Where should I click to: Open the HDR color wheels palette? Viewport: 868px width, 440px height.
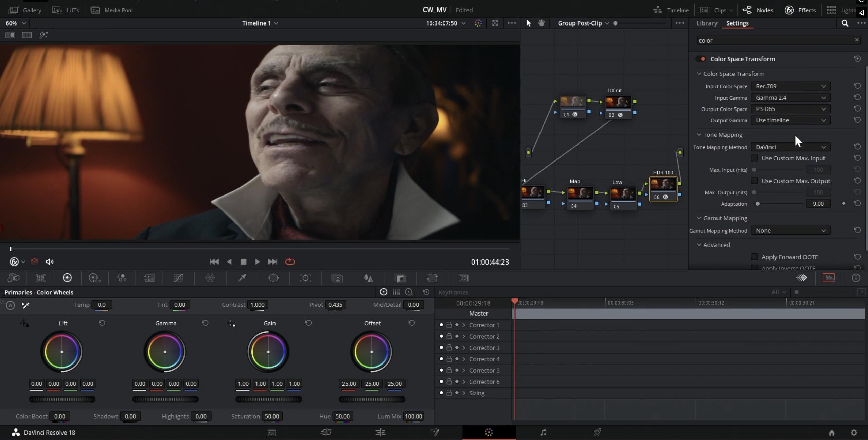94,278
